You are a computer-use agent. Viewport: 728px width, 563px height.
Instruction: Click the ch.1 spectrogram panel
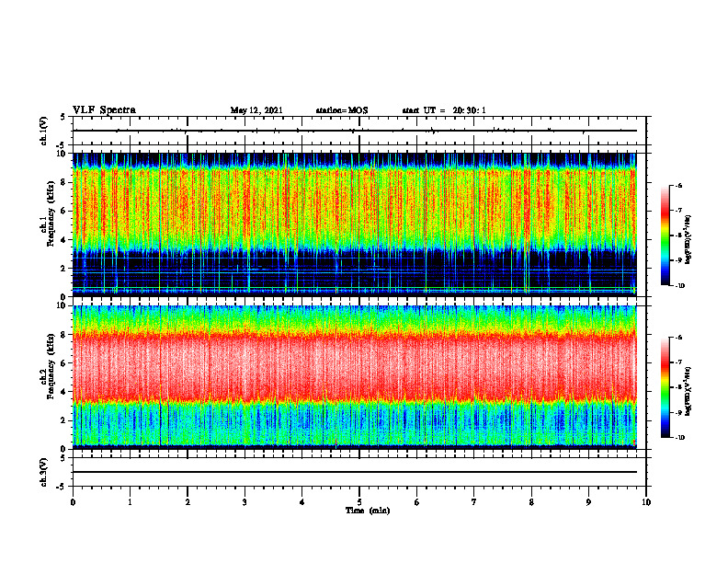(x=355, y=224)
